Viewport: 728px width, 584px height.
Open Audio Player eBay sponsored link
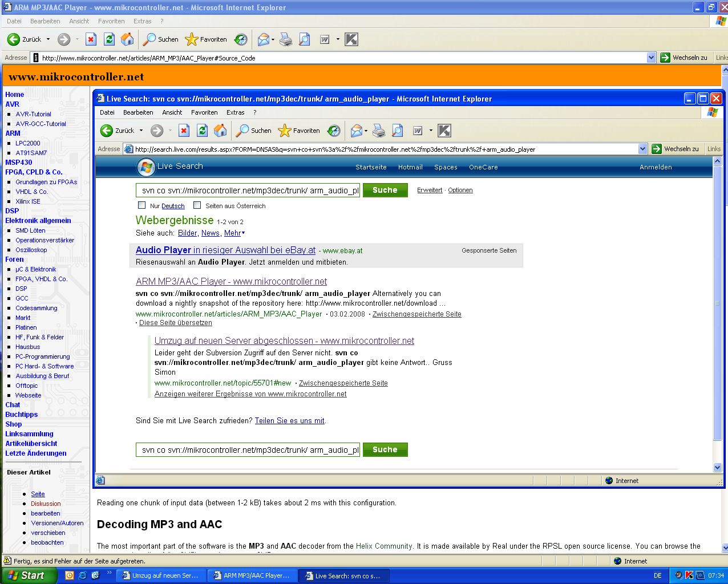(225, 250)
